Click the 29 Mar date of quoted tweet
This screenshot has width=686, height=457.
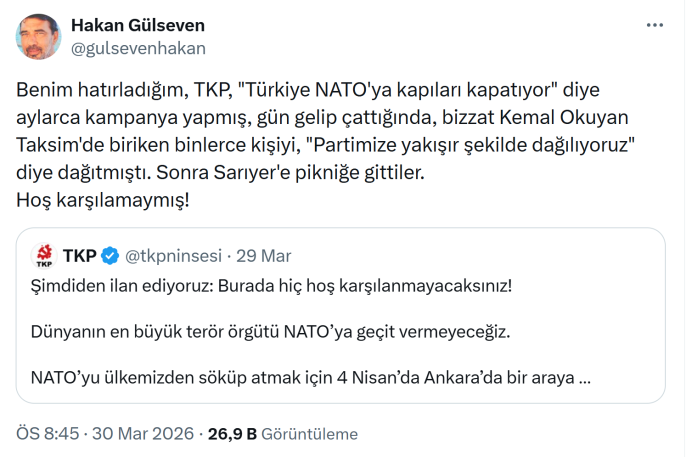[264, 256]
